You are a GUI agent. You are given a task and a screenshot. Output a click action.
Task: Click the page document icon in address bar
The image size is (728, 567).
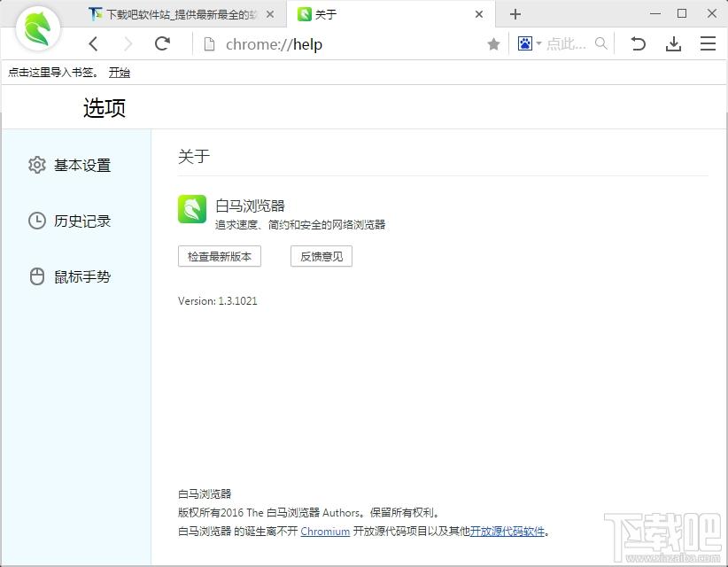[209, 44]
